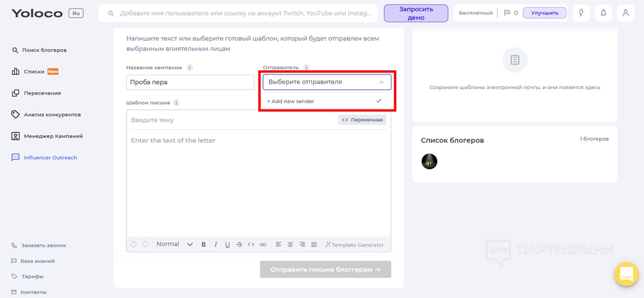Click info icon next to Шаблон письма
This screenshot has height=298, width=644.
[x=176, y=103]
